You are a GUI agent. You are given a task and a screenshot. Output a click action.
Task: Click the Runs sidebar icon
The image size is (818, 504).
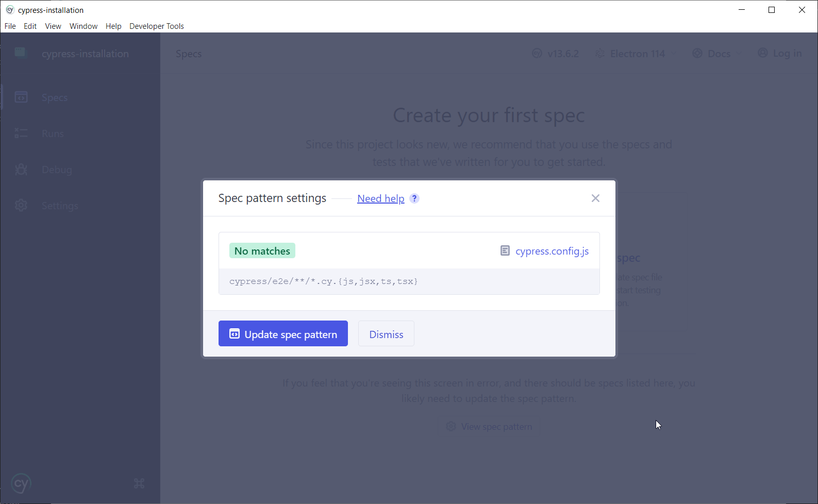(x=21, y=133)
